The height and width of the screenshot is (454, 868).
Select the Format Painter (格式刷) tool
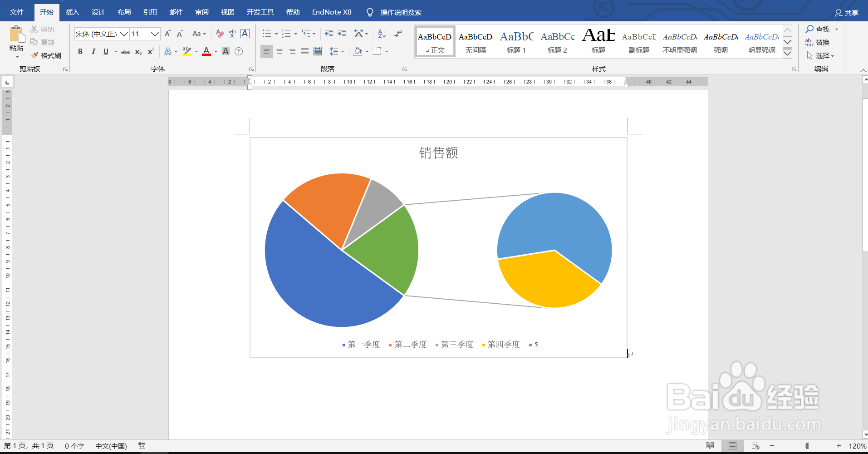45,55
